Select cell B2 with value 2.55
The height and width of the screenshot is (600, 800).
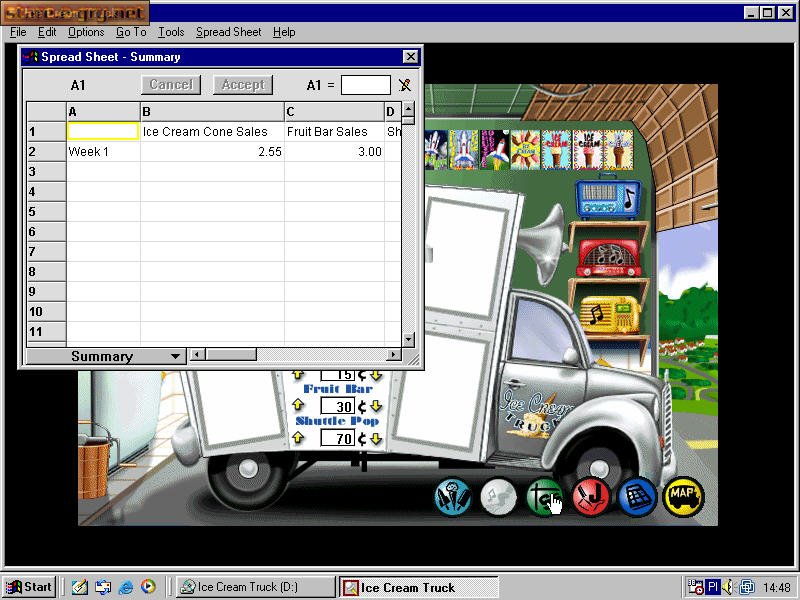point(212,152)
